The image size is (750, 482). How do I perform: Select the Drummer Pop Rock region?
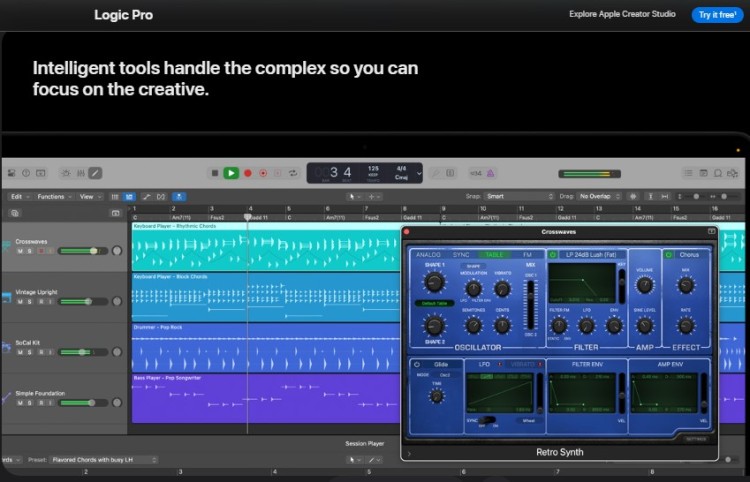[266, 348]
